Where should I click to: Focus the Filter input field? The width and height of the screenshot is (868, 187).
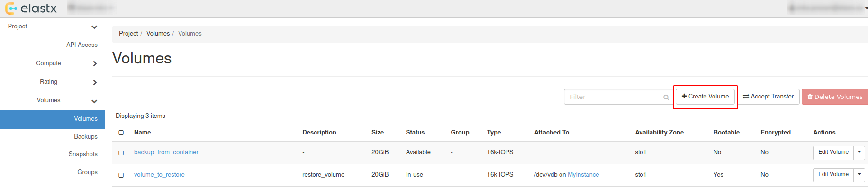tap(618, 97)
